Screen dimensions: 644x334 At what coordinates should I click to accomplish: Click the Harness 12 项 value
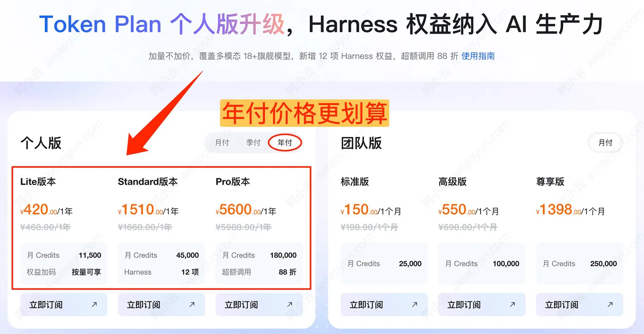tap(190, 272)
